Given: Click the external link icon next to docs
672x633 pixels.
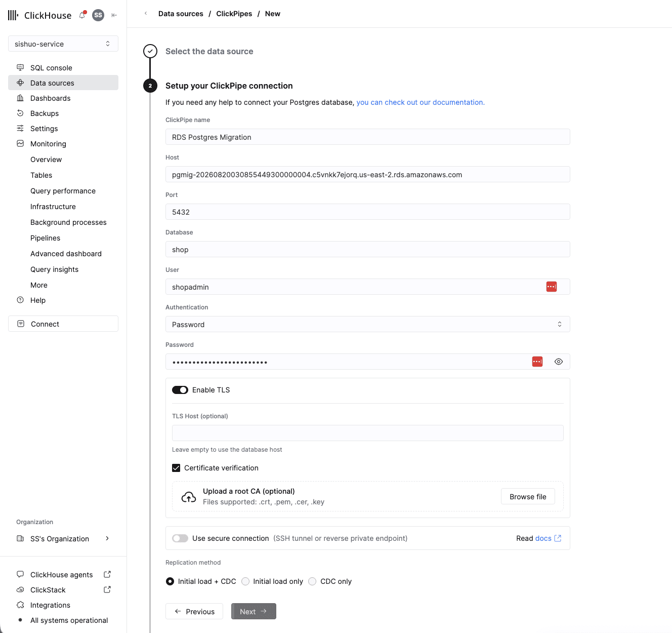Looking at the screenshot, I should click(x=558, y=538).
